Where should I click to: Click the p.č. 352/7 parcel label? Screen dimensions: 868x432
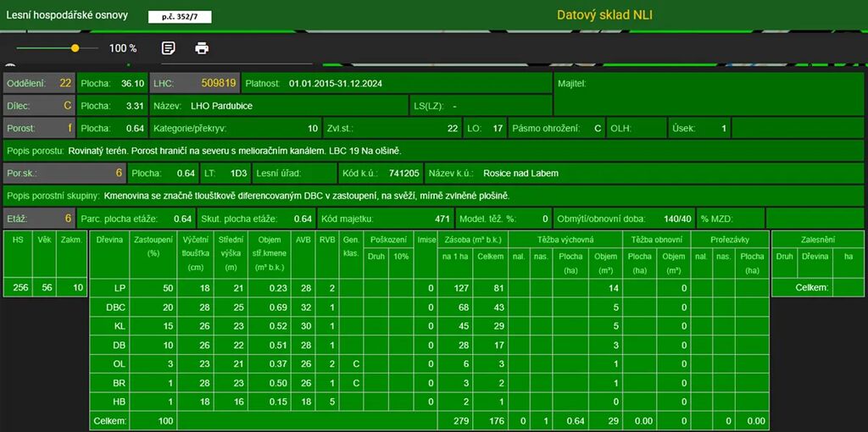click(x=180, y=16)
